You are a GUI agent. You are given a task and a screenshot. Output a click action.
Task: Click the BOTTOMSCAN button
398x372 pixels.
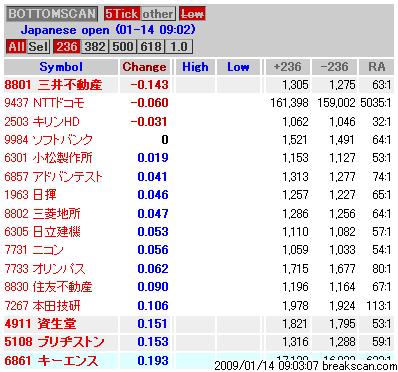coord(52,14)
